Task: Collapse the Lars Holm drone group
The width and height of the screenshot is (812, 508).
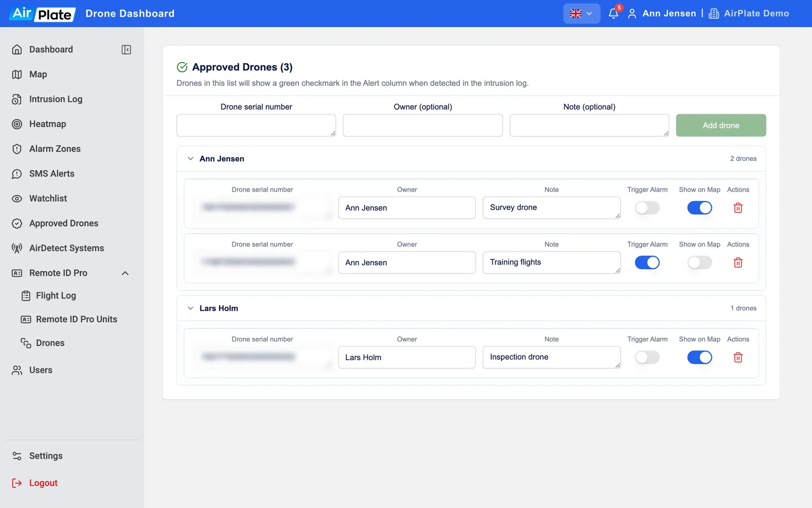Action: point(190,308)
